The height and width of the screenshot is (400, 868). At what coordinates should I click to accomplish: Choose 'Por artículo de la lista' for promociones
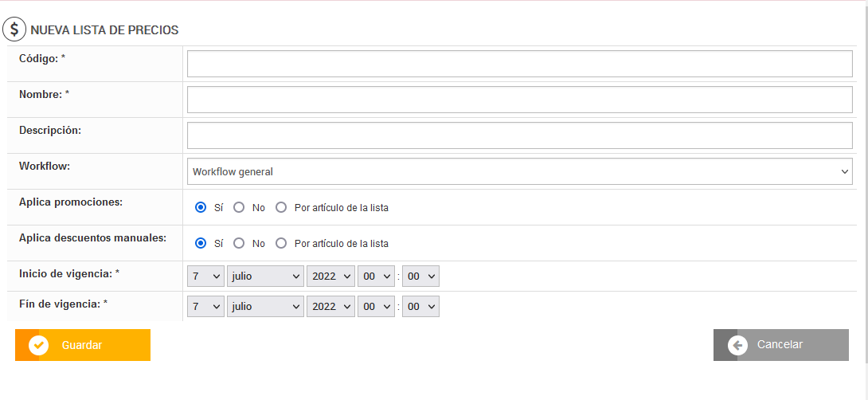[281, 208]
